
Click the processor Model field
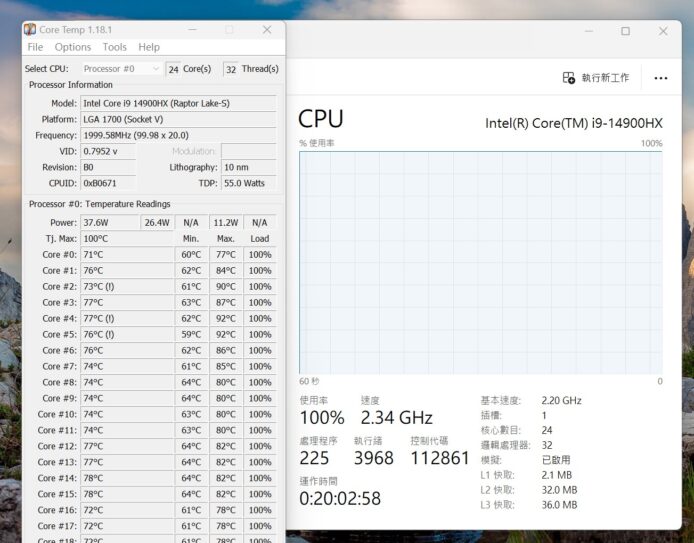coord(178,103)
